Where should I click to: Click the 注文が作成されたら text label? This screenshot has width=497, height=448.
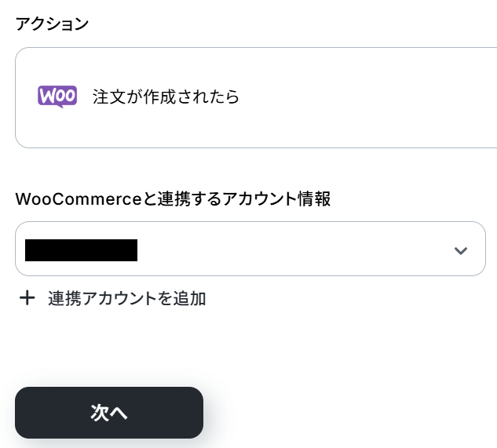[166, 97]
